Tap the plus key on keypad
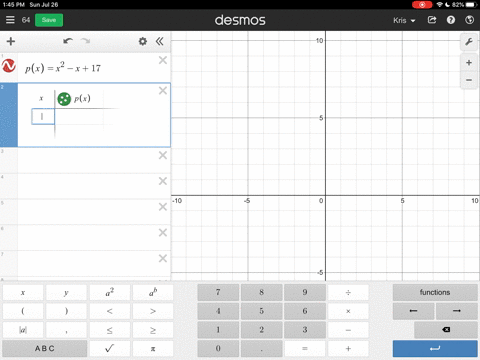The width and height of the screenshot is (480, 360). [348, 349]
